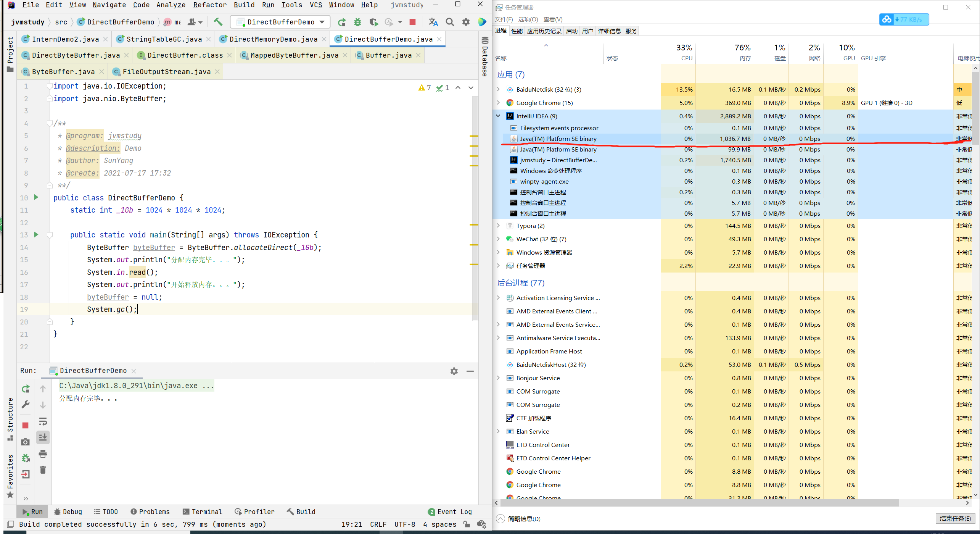Print the console output using the printer icon
The height and width of the screenshot is (534, 980).
tap(43, 454)
